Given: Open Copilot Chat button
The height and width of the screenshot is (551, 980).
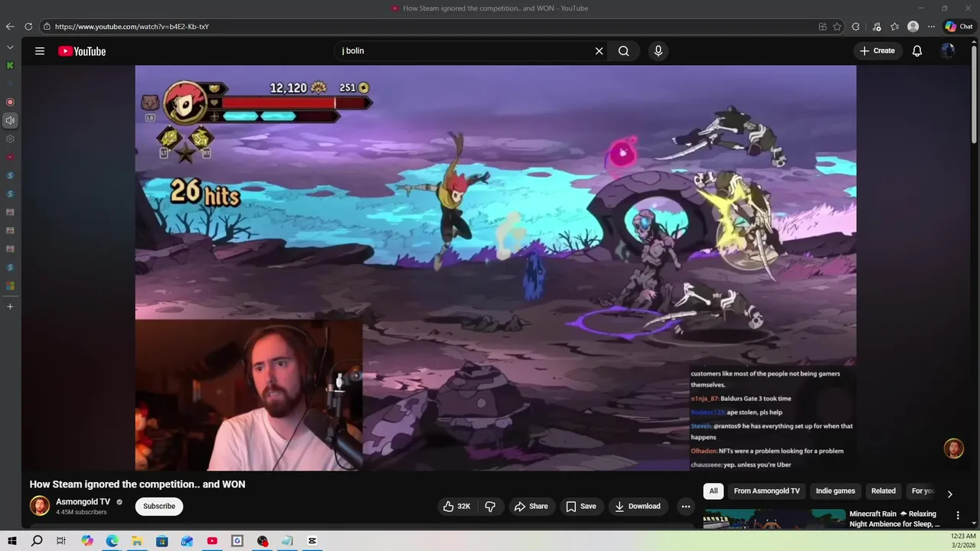Looking at the screenshot, I should tap(959, 27).
